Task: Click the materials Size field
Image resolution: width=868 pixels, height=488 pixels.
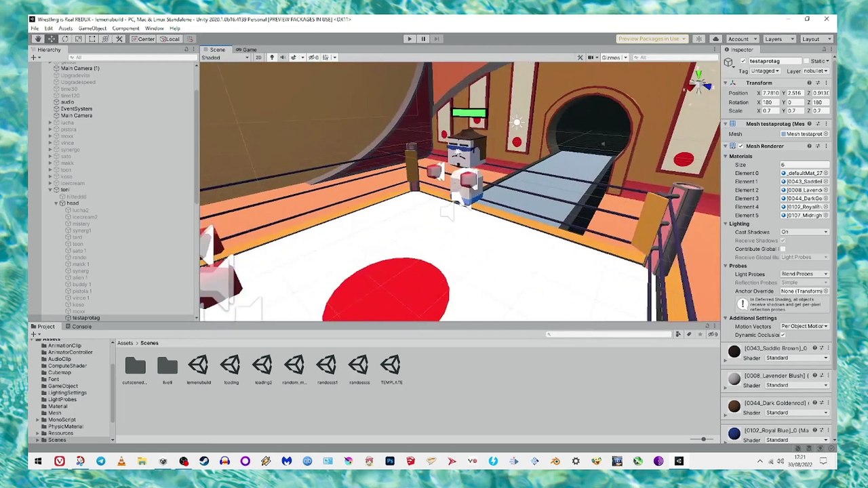Action: click(x=804, y=165)
